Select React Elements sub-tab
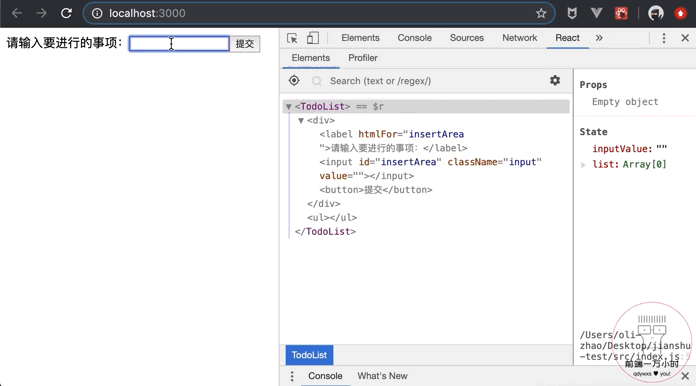 pyautogui.click(x=311, y=58)
